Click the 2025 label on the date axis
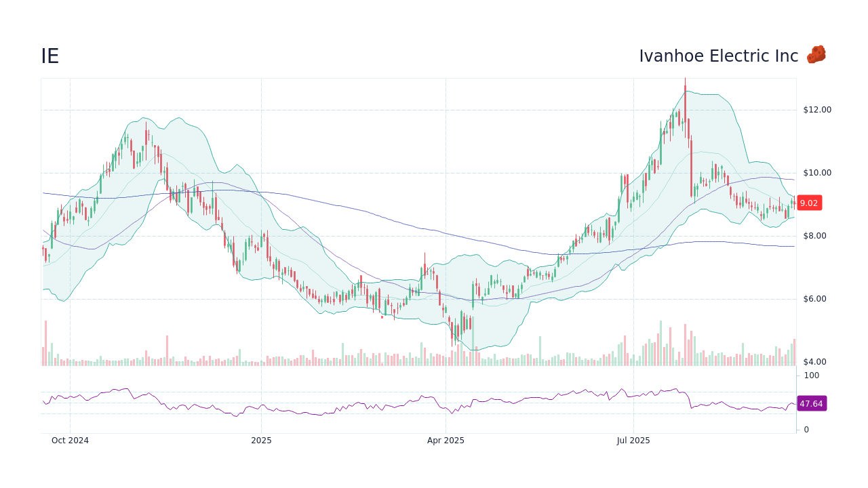Screen dimensions: 868x488 click(261, 440)
